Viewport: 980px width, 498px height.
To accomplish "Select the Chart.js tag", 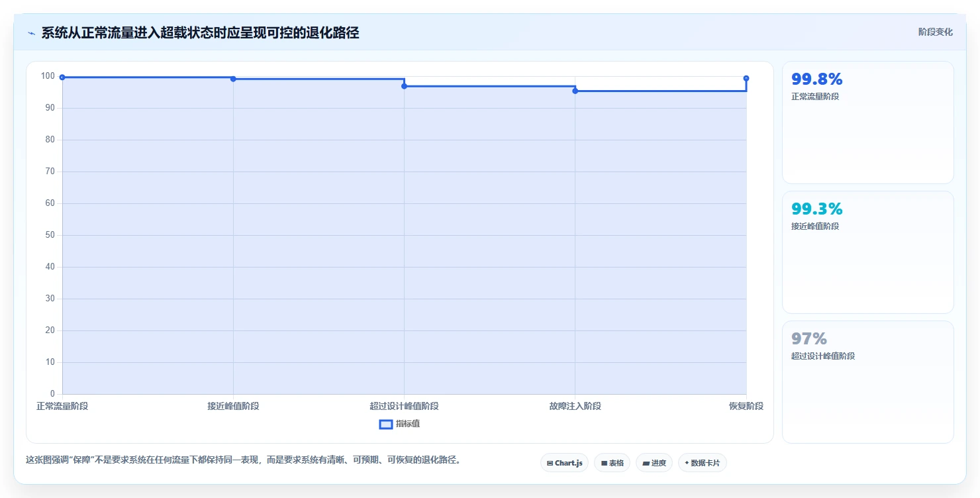I will (x=565, y=463).
